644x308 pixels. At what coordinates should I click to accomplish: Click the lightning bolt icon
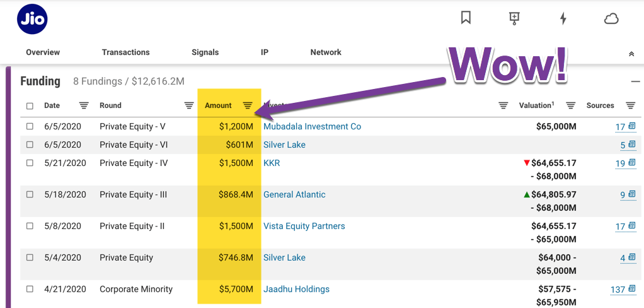pos(563,18)
